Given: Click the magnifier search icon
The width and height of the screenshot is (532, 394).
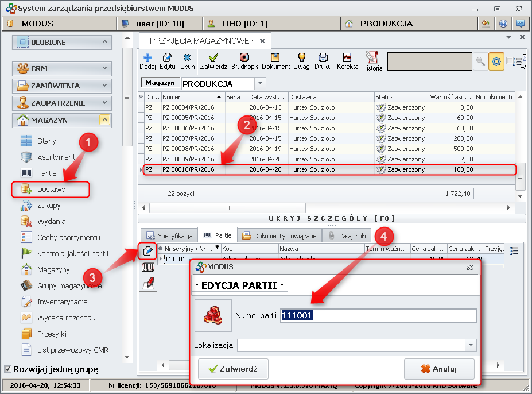Looking at the screenshot, I should pyautogui.click(x=480, y=61).
